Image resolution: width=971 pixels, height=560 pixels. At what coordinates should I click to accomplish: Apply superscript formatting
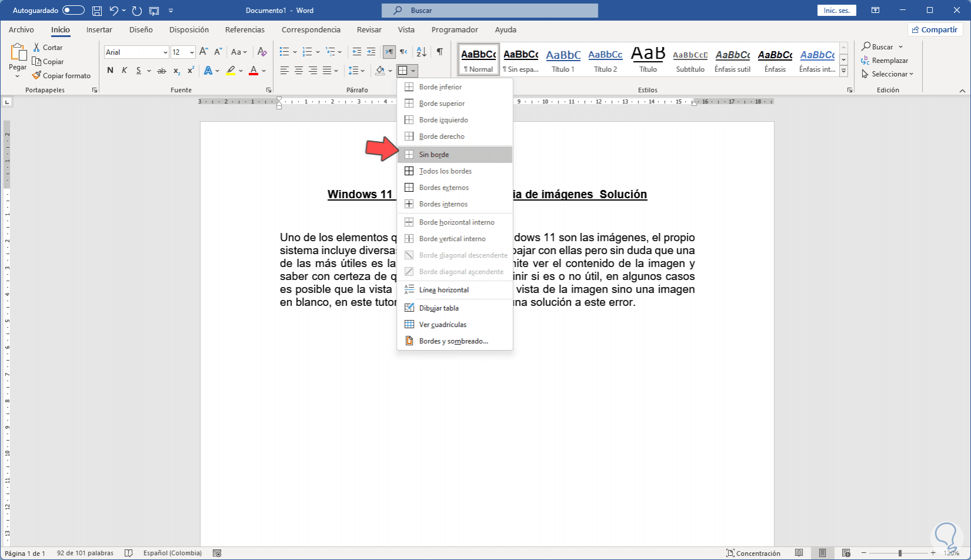click(x=191, y=71)
